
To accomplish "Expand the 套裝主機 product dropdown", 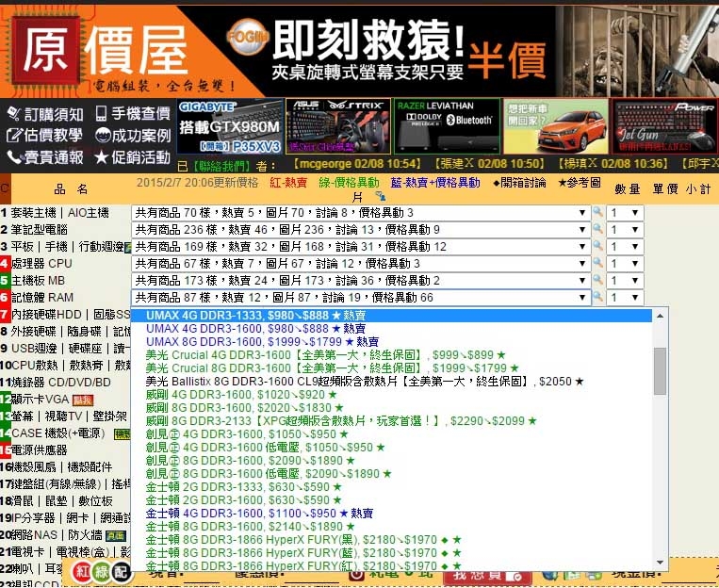I will click(361, 213).
